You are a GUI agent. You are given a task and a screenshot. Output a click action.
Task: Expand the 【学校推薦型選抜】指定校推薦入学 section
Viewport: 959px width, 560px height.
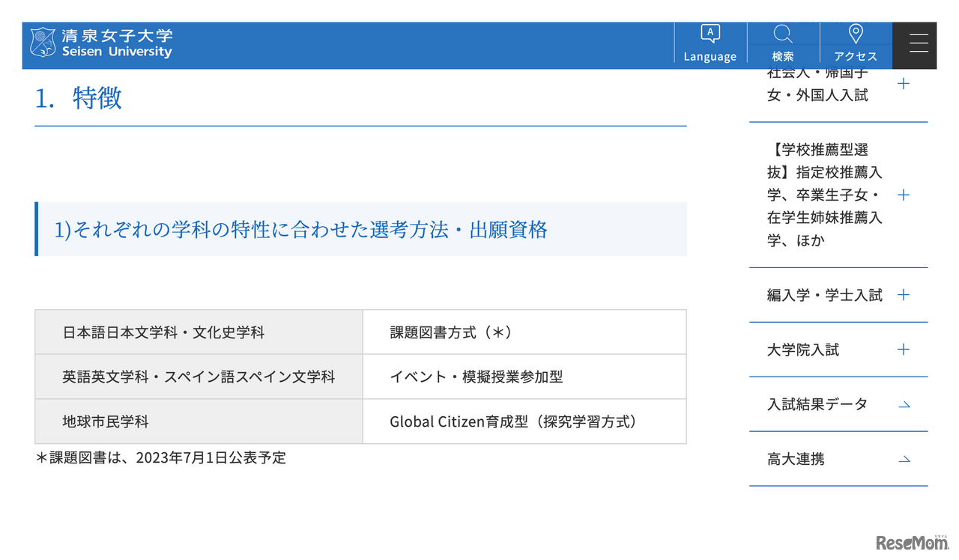point(904,195)
